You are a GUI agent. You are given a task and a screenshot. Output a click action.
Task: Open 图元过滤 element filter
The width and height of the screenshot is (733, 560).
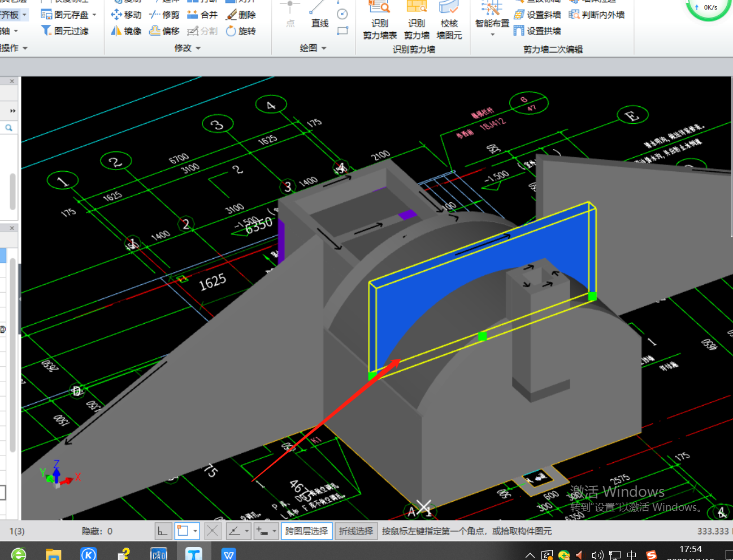pos(65,31)
